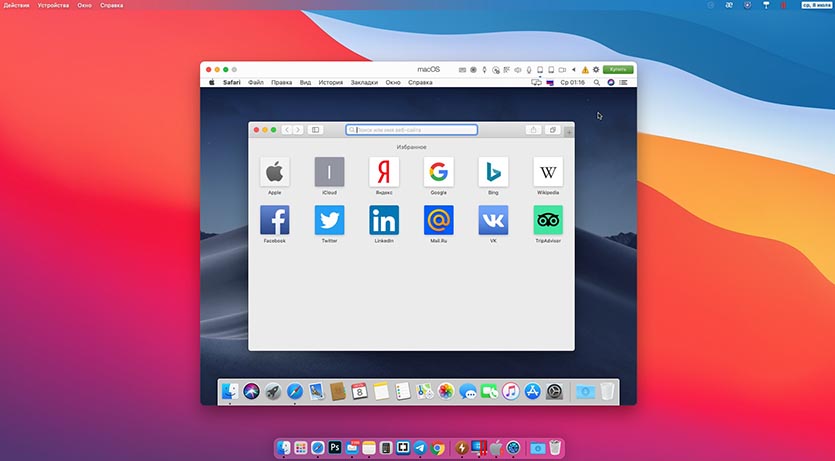Click the Safari Share button
This screenshot has height=461, width=835.
pyautogui.click(x=534, y=130)
